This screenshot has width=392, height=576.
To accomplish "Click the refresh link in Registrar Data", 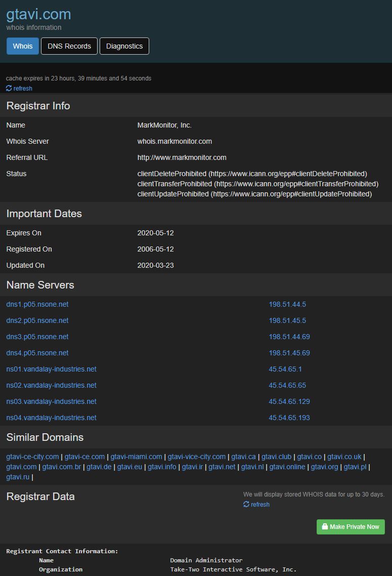I will 256,504.
